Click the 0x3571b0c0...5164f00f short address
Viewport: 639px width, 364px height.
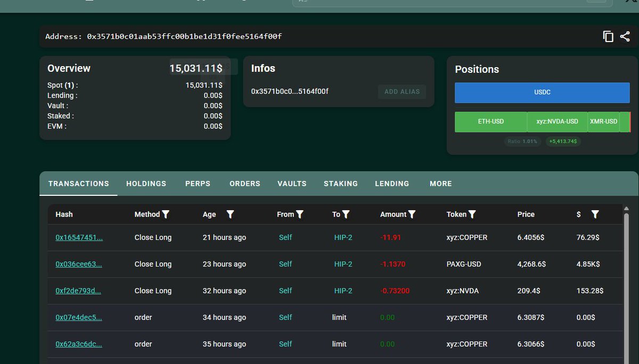(290, 92)
